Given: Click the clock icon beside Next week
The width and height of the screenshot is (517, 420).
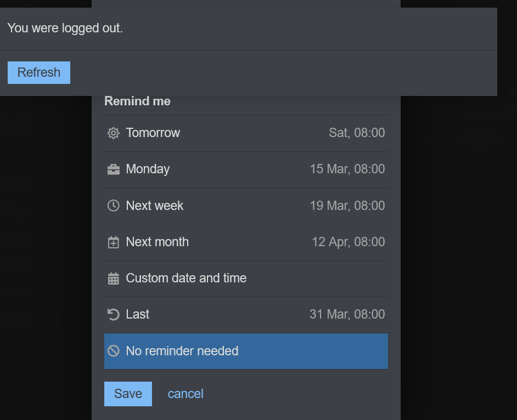Looking at the screenshot, I should coord(114,206).
